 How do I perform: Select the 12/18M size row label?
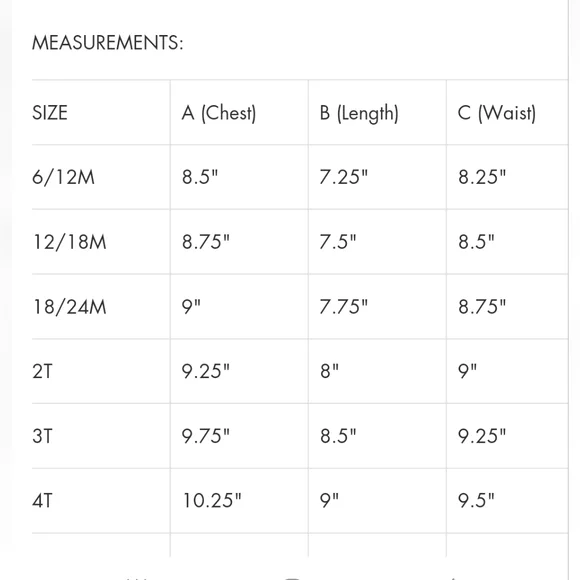pos(70,242)
